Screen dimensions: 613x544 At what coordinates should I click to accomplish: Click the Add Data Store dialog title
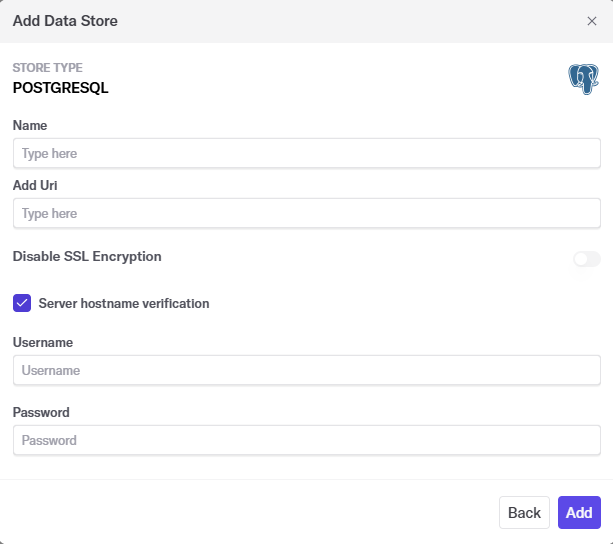[65, 21]
